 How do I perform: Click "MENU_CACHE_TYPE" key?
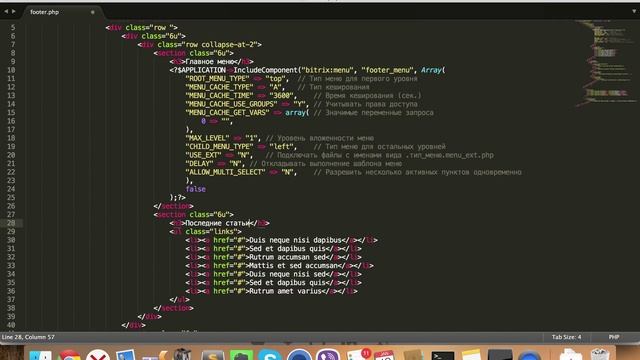pyautogui.click(x=220, y=87)
